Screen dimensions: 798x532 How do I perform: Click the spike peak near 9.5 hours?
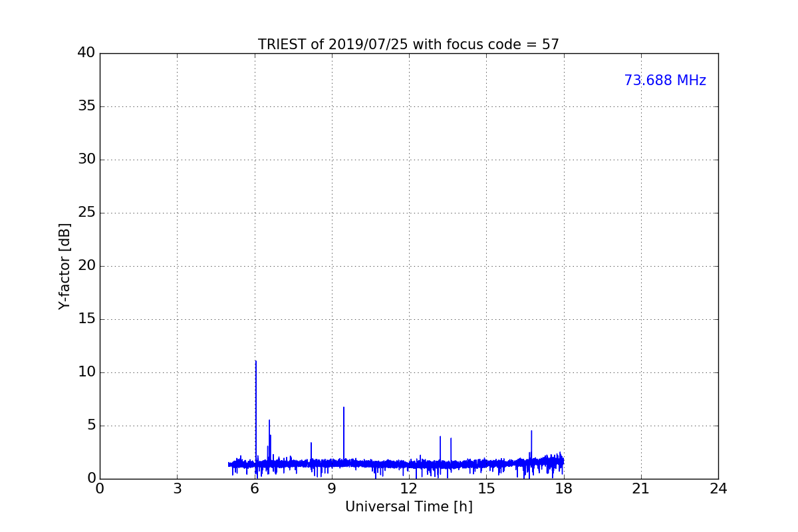tap(344, 408)
